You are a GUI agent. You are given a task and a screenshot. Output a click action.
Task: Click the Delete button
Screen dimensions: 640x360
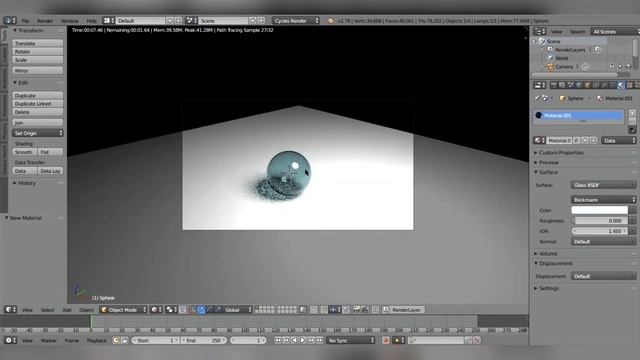[38, 112]
